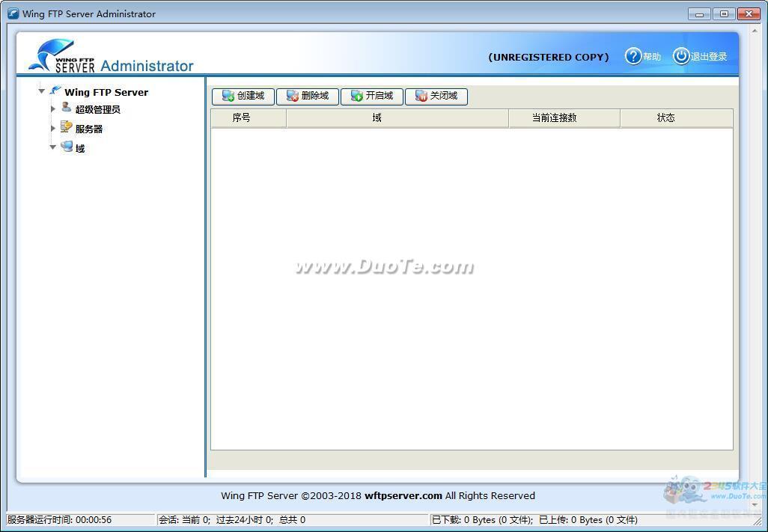
Task: Sort by the 当前连接数 column header
Action: point(564,118)
